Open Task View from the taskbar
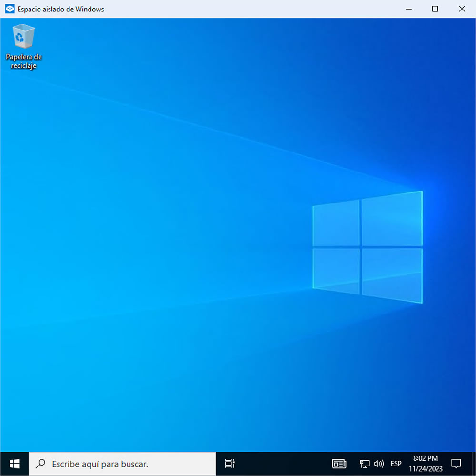Image resolution: width=476 pixels, height=476 pixels. 230,463
